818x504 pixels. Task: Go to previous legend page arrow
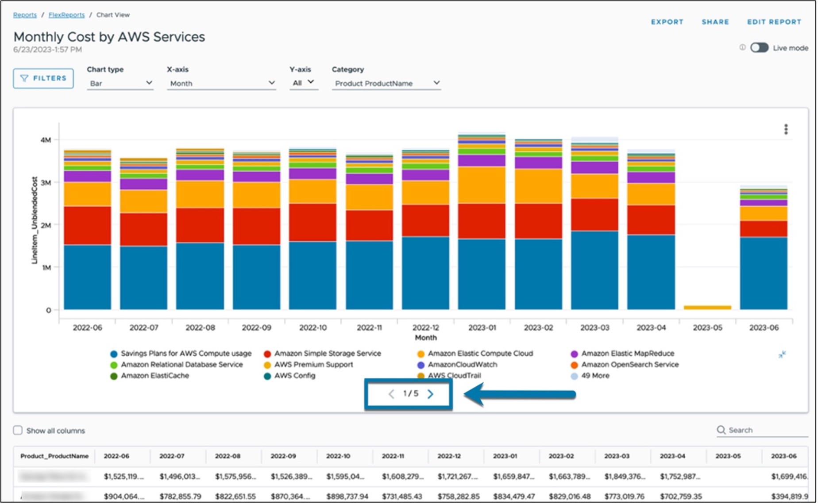391,394
